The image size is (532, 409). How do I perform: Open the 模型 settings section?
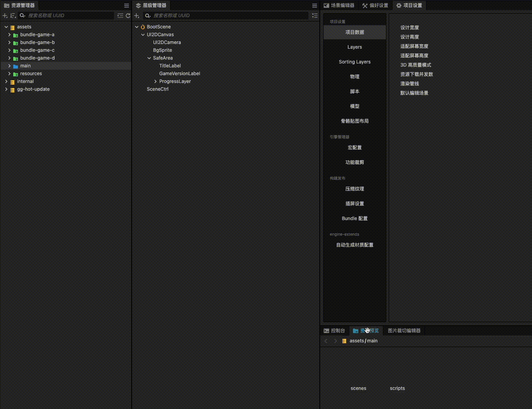click(355, 106)
